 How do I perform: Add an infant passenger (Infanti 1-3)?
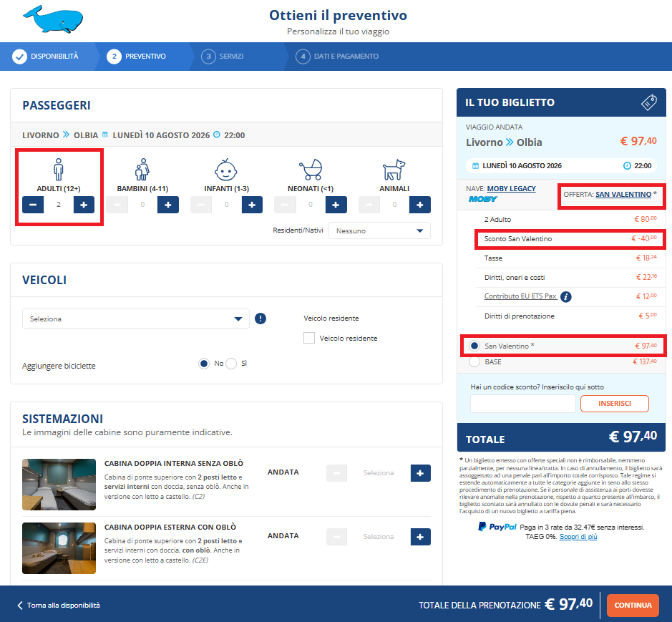(x=252, y=205)
